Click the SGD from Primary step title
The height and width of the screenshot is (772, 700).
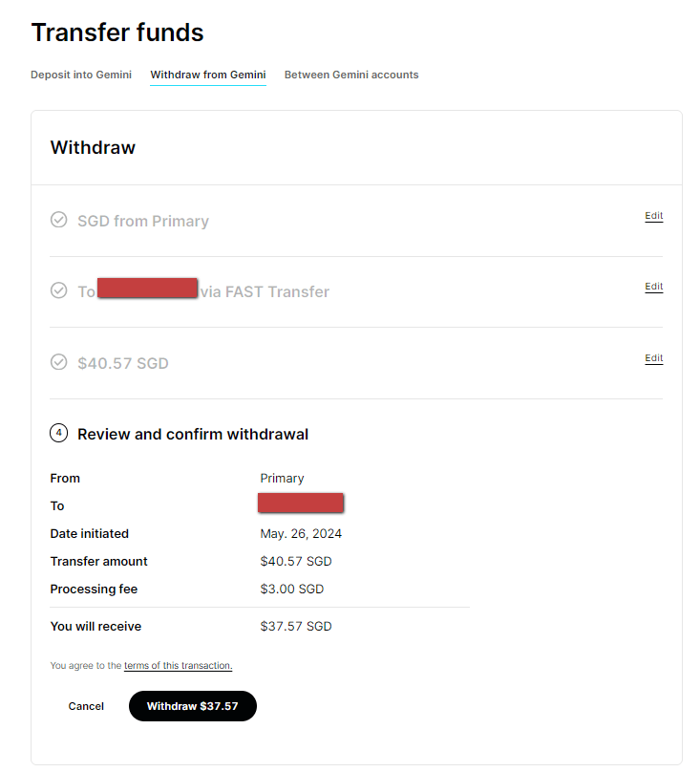coord(143,221)
